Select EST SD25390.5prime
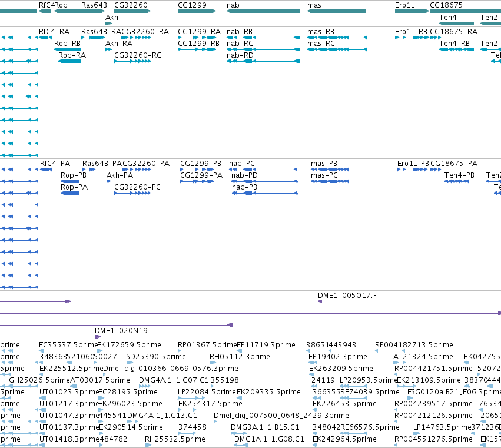Image resolution: width=501 pixels, height=448 pixels. click(156, 357)
